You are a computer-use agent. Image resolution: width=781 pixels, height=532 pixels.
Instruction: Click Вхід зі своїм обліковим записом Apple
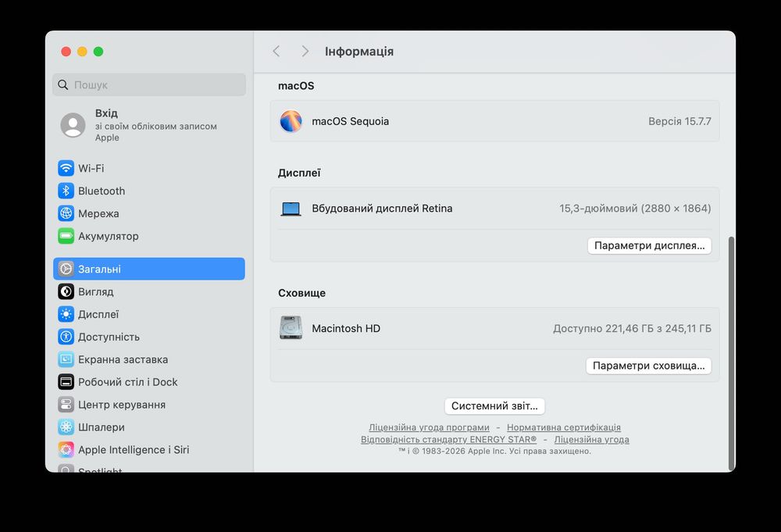149,124
